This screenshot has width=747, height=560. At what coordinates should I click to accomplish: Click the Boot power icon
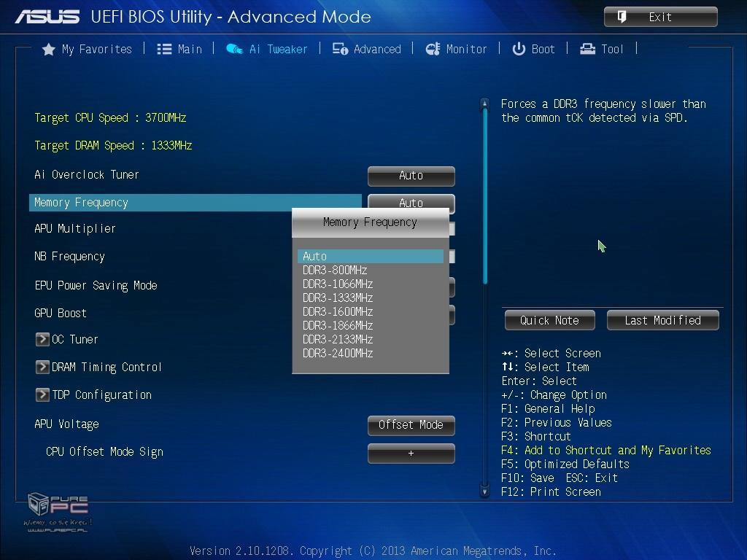point(519,49)
